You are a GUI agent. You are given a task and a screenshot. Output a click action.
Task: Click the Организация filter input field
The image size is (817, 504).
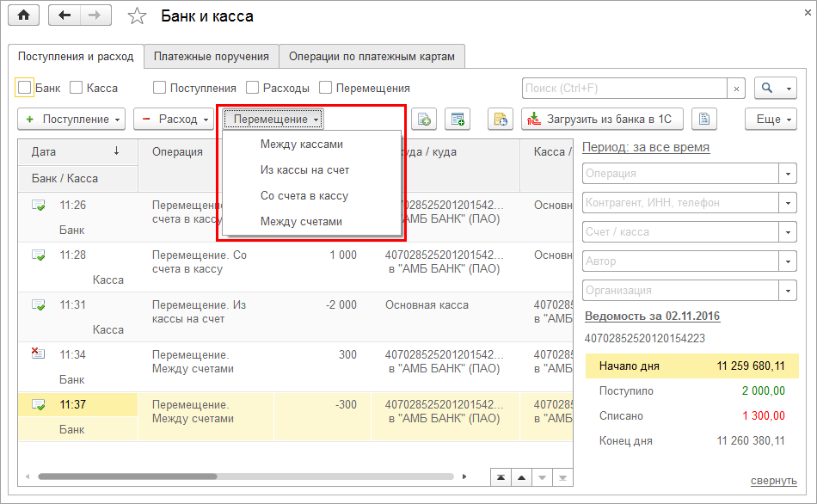pos(680,291)
